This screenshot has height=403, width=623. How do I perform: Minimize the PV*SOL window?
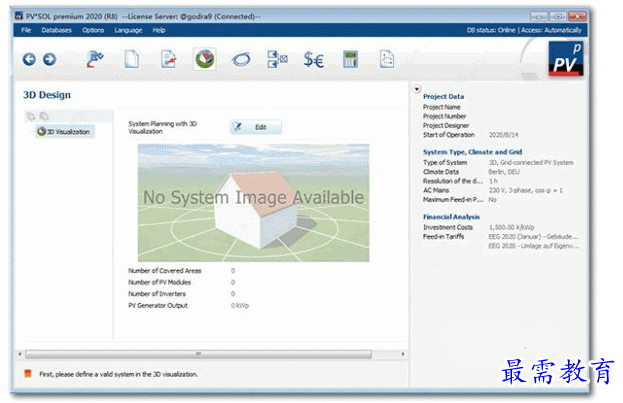[x=539, y=16]
